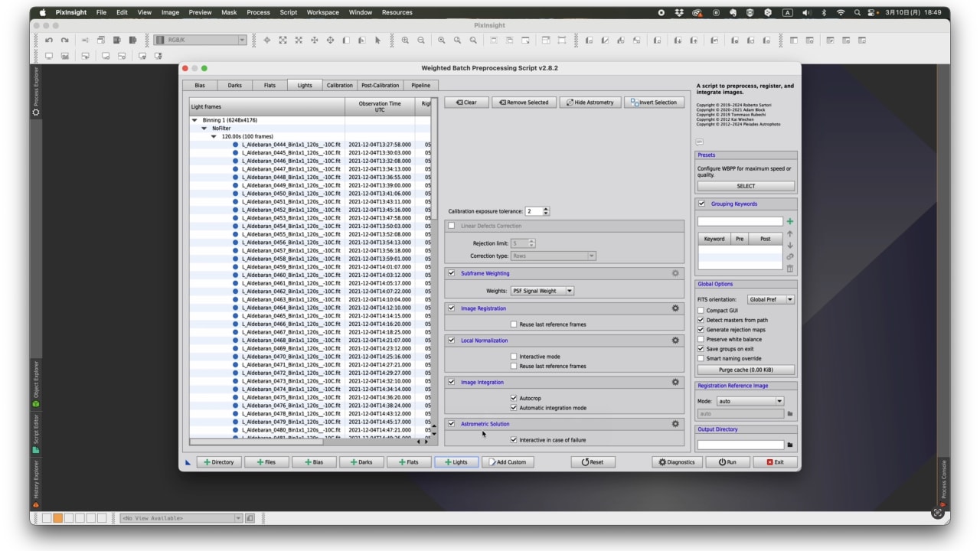Collapse the 120.00s (100 frames) node
This screenshot has width=980, height=551.
pyautogui.click(x=215, y=136)
